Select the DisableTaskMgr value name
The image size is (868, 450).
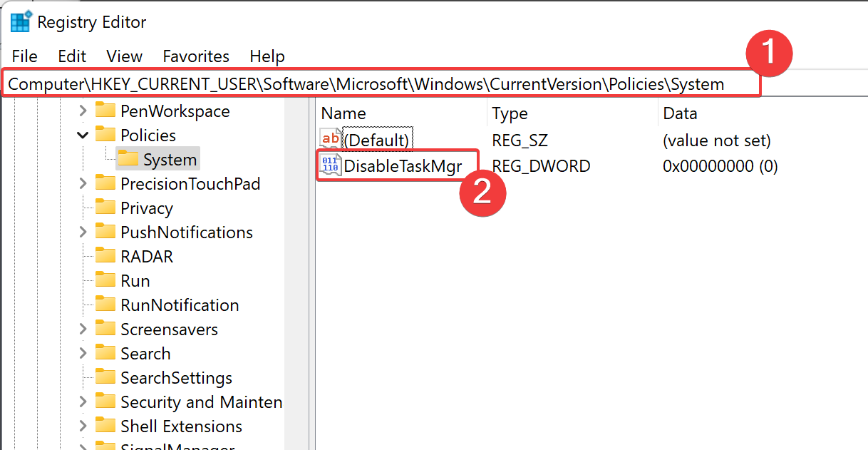tap(403, 166)
